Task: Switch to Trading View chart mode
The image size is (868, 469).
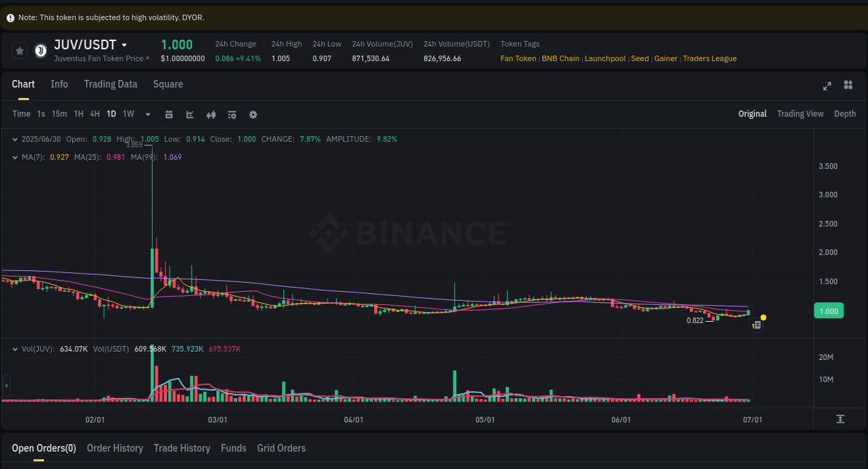Action: [x=800, y=113]
